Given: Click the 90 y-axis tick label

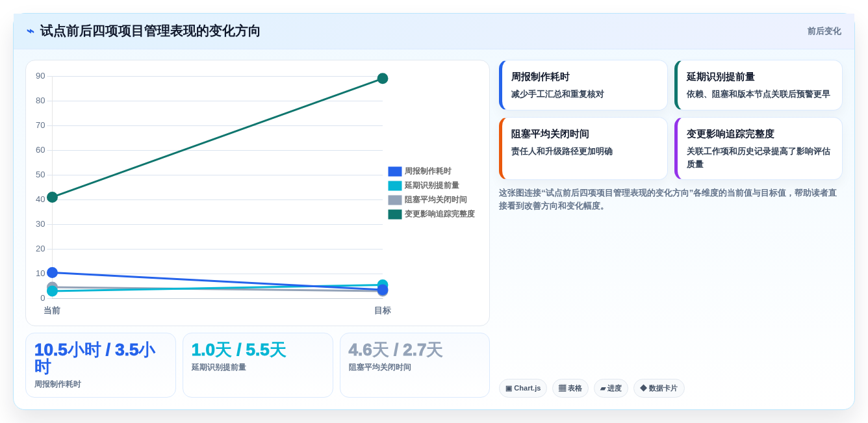Looking at the screenshot, I should (40, 76).
